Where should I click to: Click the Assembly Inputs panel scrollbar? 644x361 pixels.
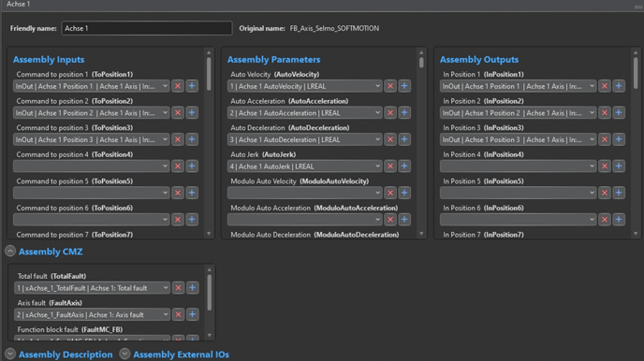tap(209, 74)
